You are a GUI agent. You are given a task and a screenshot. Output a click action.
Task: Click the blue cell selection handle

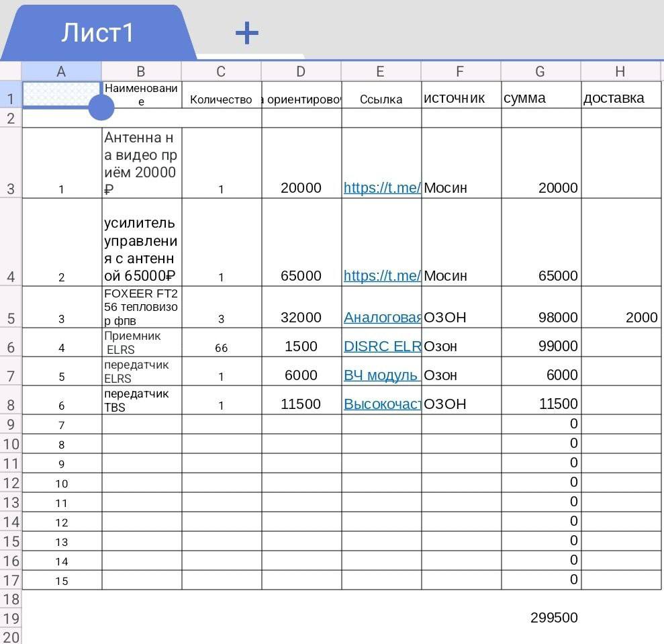[x=101, y=107]
